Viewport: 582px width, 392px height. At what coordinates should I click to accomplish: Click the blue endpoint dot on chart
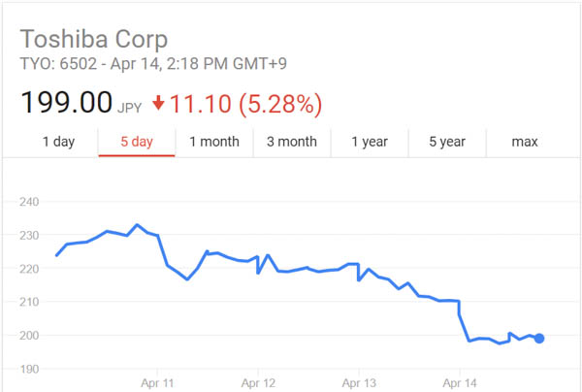[539, 339]
